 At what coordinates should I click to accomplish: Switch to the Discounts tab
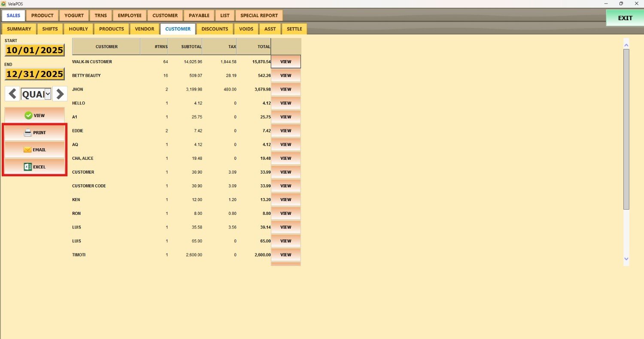pyautogui.click(x=215, y=29)
